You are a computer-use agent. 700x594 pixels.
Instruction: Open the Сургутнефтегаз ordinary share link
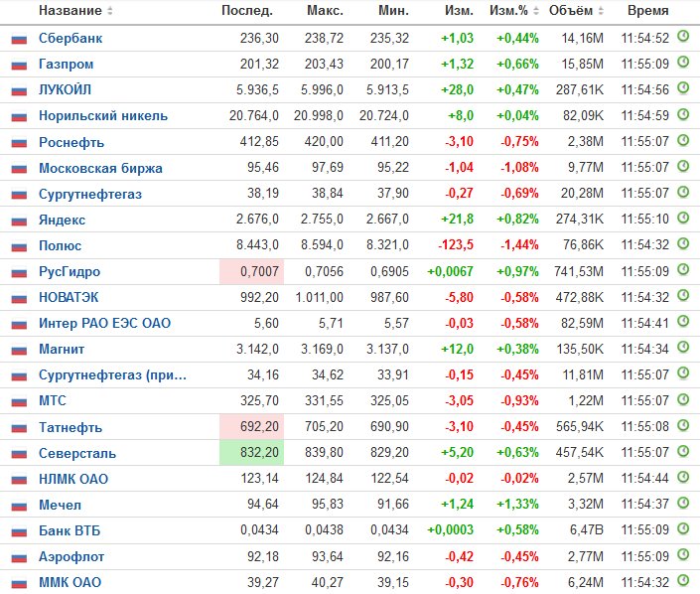point(90,195)
